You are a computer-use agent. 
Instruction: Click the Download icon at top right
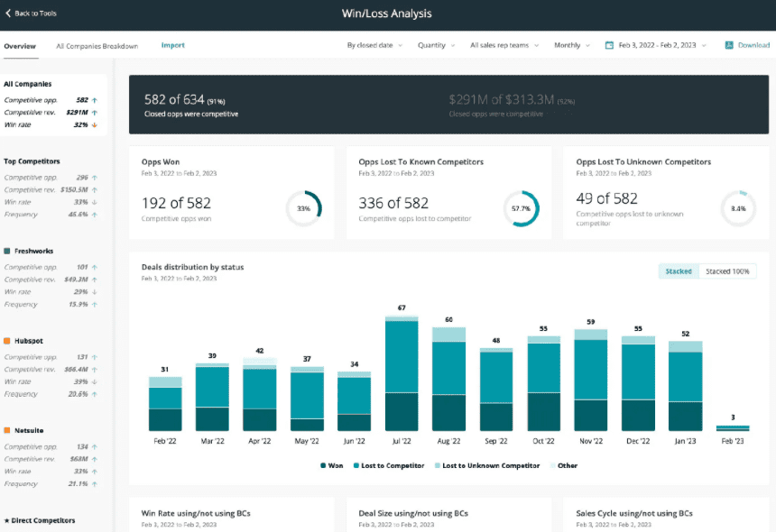point(727,45)
